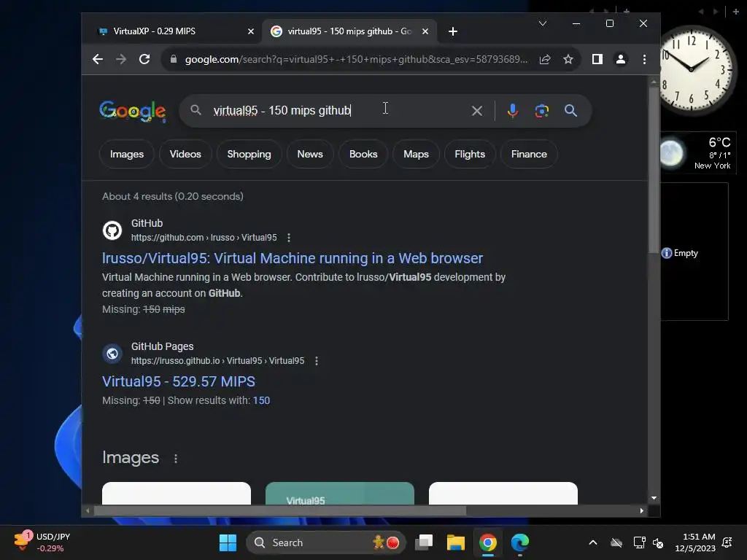This screenshot has width=747, height=560.
Task: Open Microsoft Edge from the taskbar
Action: pyautogui.click(x=519, y=542)
